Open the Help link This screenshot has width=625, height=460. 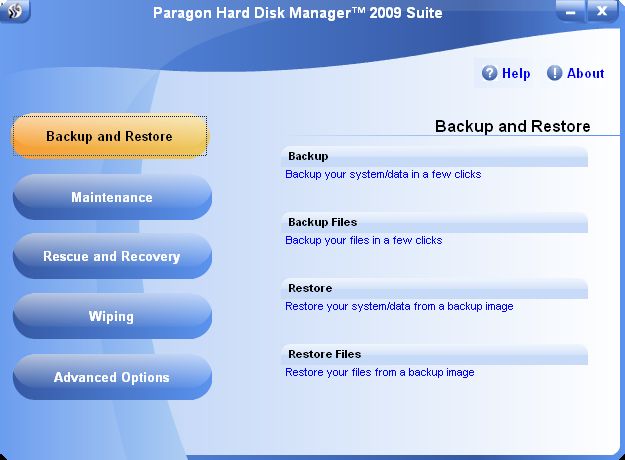click(516, 73)
